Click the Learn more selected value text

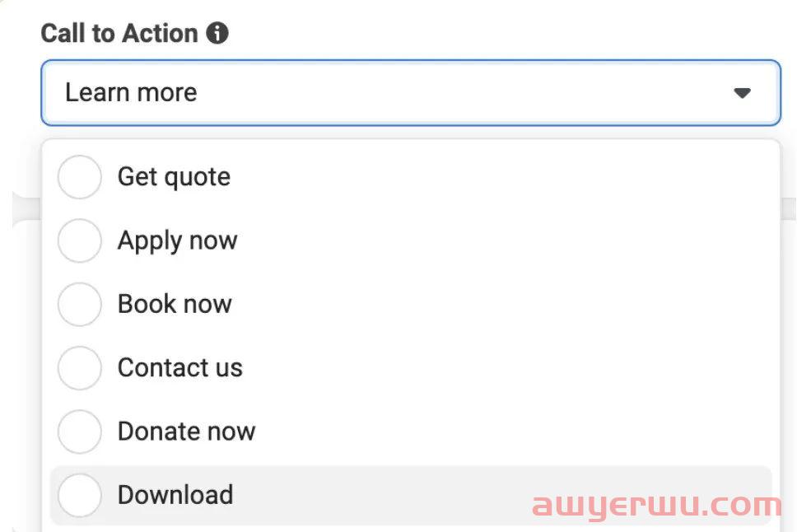point(131,92)
